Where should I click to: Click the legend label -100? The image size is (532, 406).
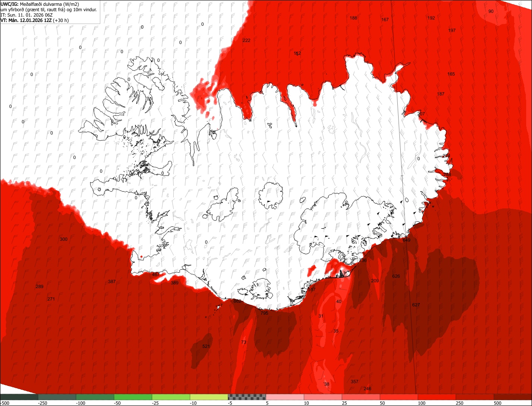(81, 403)
